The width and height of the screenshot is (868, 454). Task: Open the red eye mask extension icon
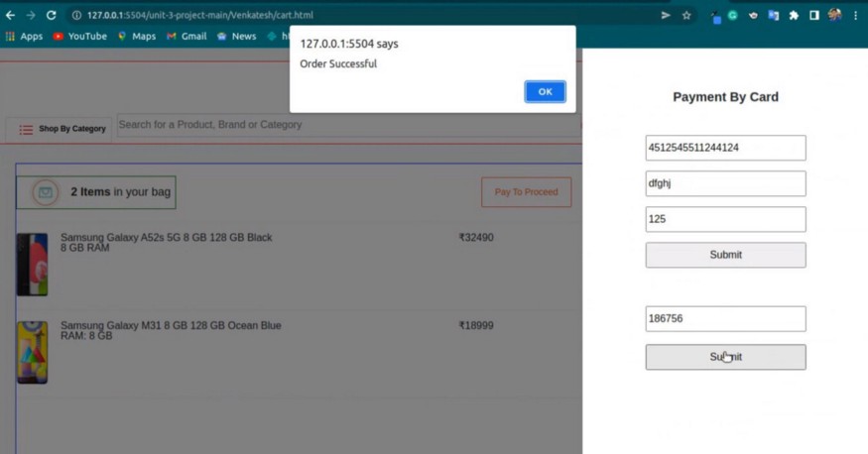tap(753, 16)
